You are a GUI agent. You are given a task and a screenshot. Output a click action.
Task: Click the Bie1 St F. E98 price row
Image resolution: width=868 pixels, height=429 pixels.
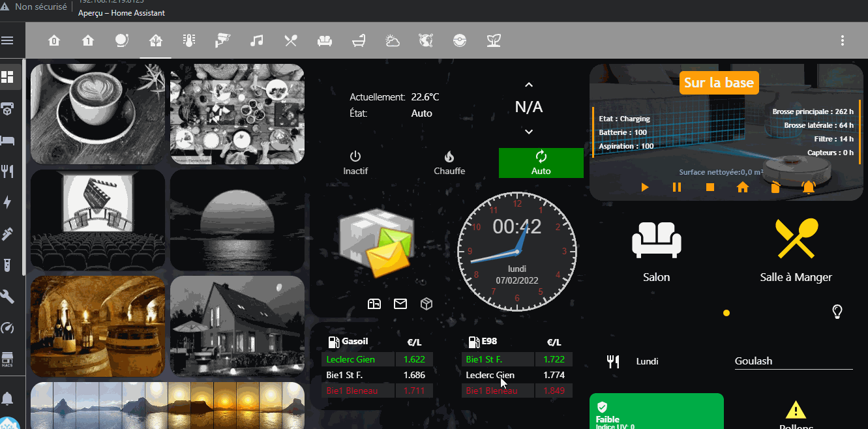tap(518, 359)
